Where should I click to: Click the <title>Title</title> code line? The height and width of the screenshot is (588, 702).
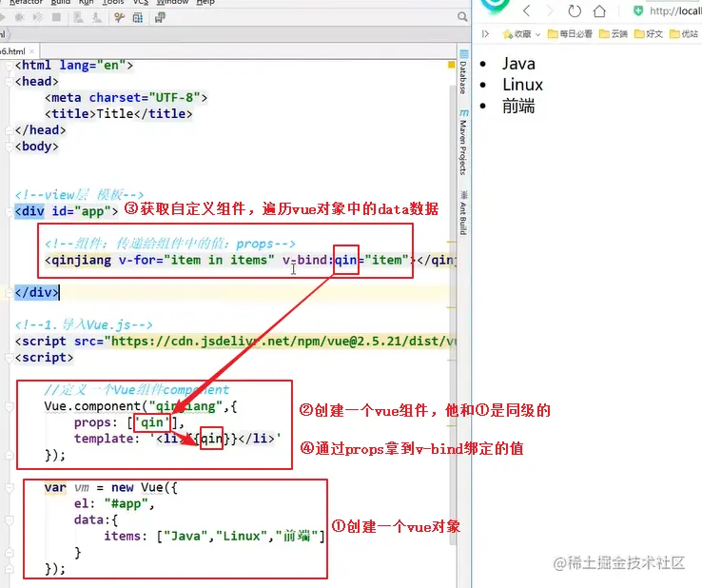tap(118, 114)
